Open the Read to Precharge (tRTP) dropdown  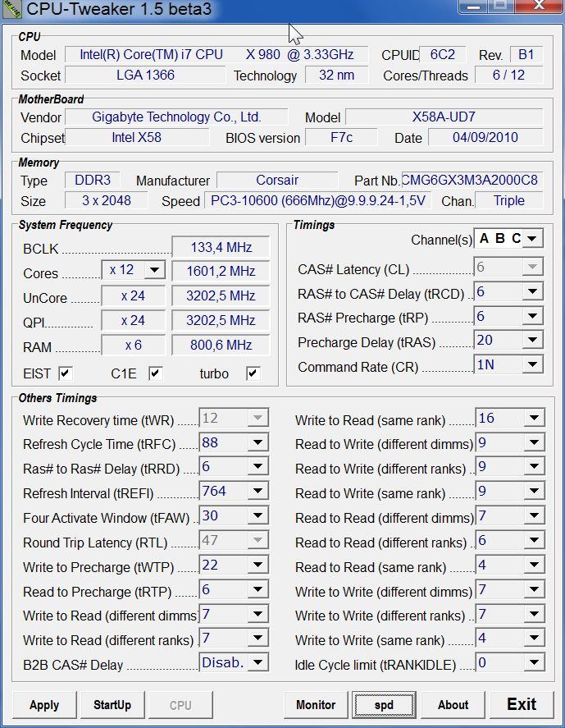[x=234, y=589]
